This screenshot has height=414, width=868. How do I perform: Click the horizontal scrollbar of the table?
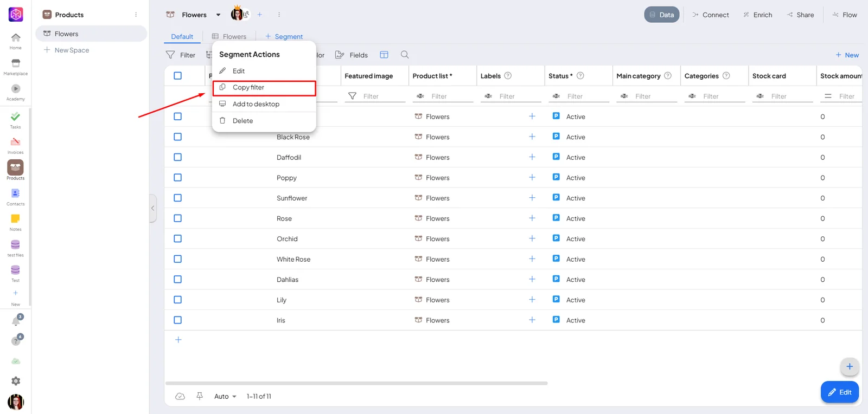(x=356, y=383)
